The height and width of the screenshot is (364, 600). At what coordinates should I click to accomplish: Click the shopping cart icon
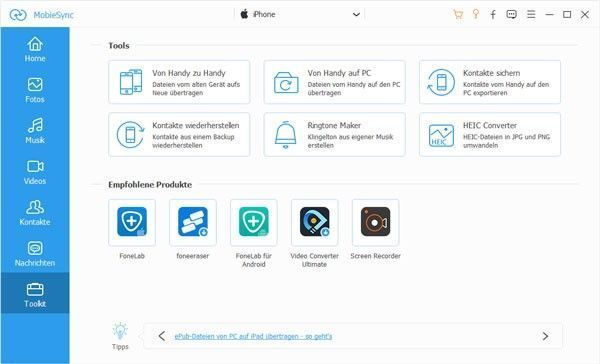[x=458, y=15]
